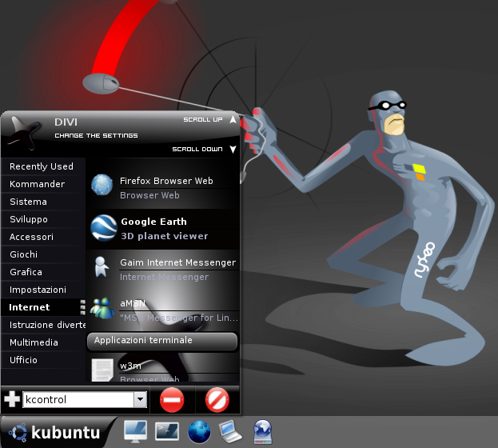Click into the kcontrol command field

78,400
